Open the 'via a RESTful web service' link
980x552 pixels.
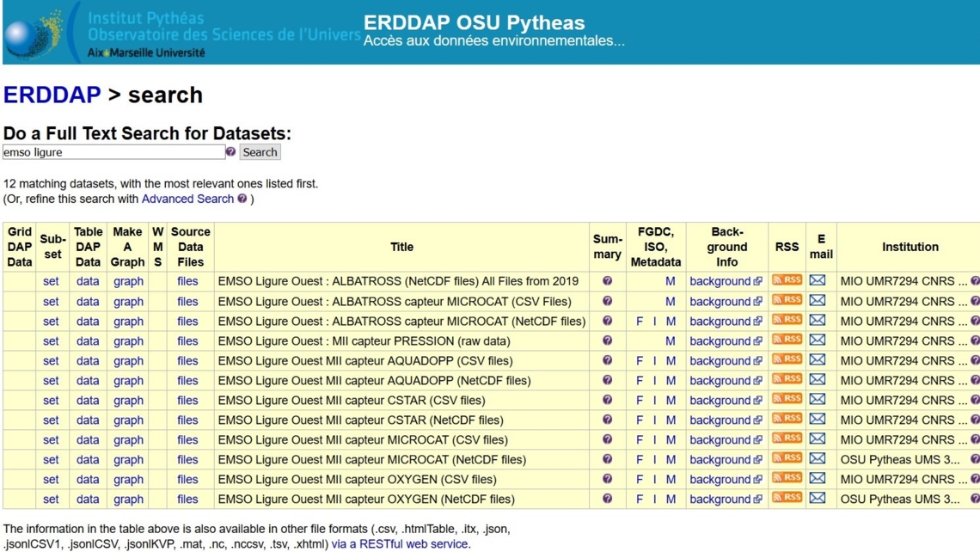pyautogui.click(x=400, y=544)
